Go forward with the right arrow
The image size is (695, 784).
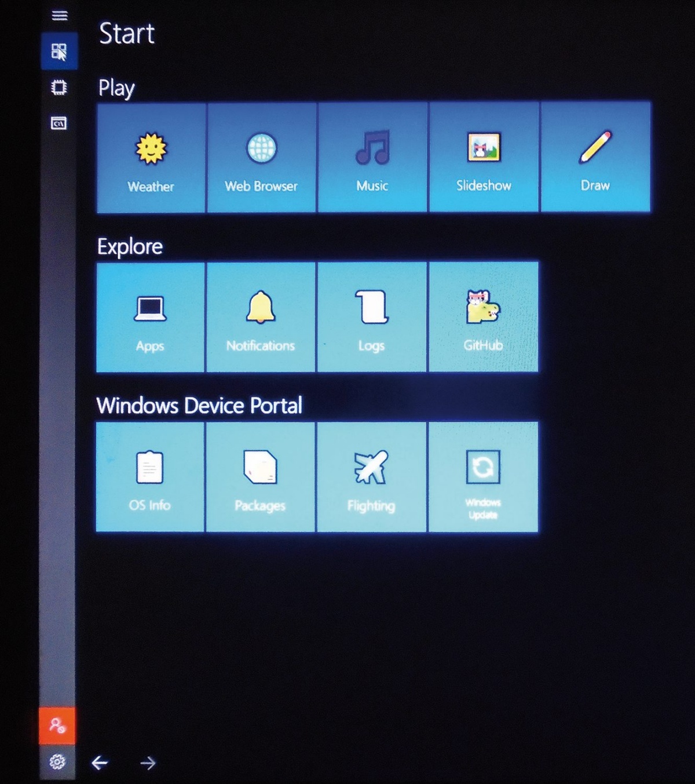click(148, 763)
